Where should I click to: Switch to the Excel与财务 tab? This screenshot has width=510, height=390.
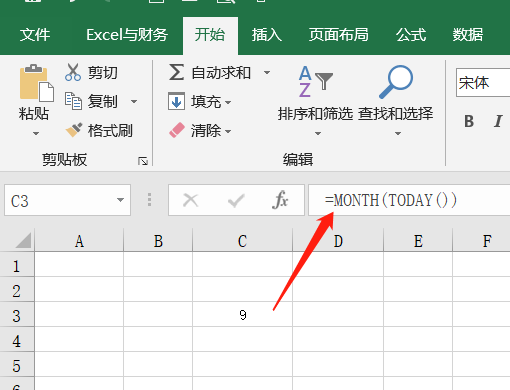127,35
